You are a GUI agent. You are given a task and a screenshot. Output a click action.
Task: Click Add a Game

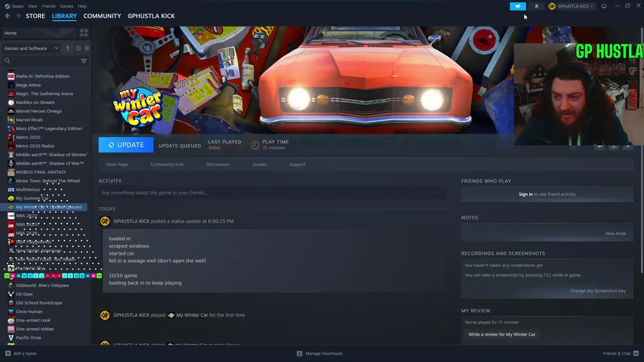click(x=21, y=353)
